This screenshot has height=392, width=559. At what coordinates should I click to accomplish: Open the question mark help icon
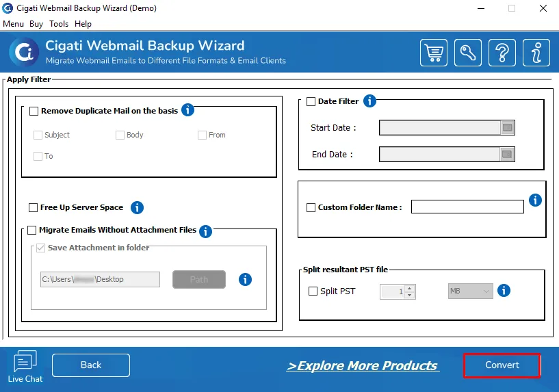(x=502, y=53)
